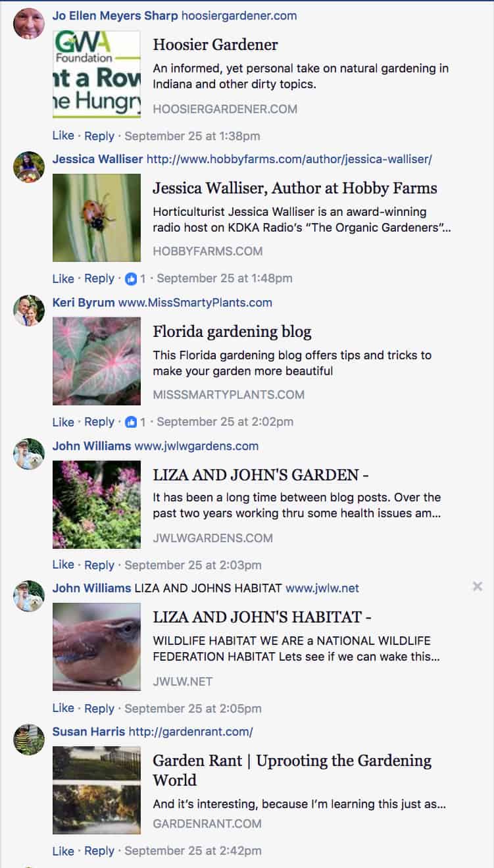Follow the hoosiergardener.com link
Viewport: 494px width, 868px height.
click(239, 15)
